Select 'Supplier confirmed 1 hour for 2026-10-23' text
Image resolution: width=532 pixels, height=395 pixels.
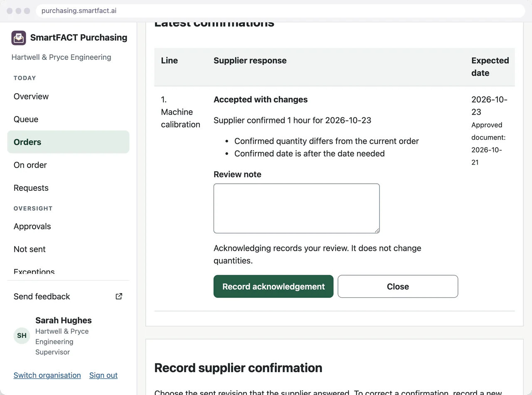click(293, 121)
